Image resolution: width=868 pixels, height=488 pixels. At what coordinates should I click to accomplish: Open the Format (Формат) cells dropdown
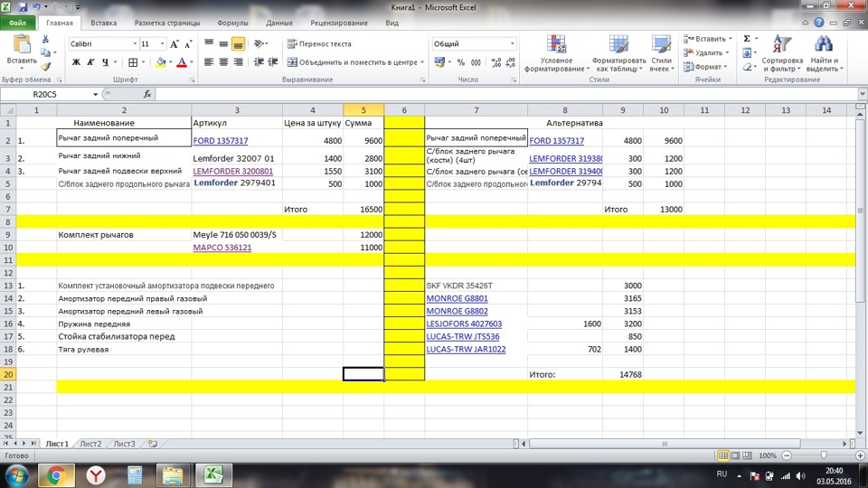[704, 67]
